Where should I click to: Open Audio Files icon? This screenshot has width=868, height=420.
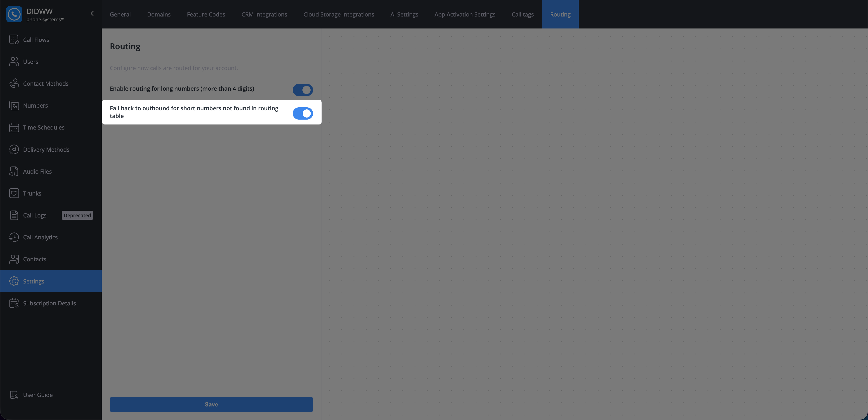[x=14, y=171]
